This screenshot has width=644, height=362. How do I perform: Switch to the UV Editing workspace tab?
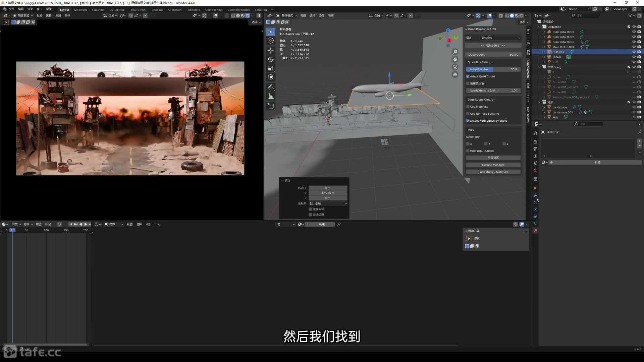117,10
